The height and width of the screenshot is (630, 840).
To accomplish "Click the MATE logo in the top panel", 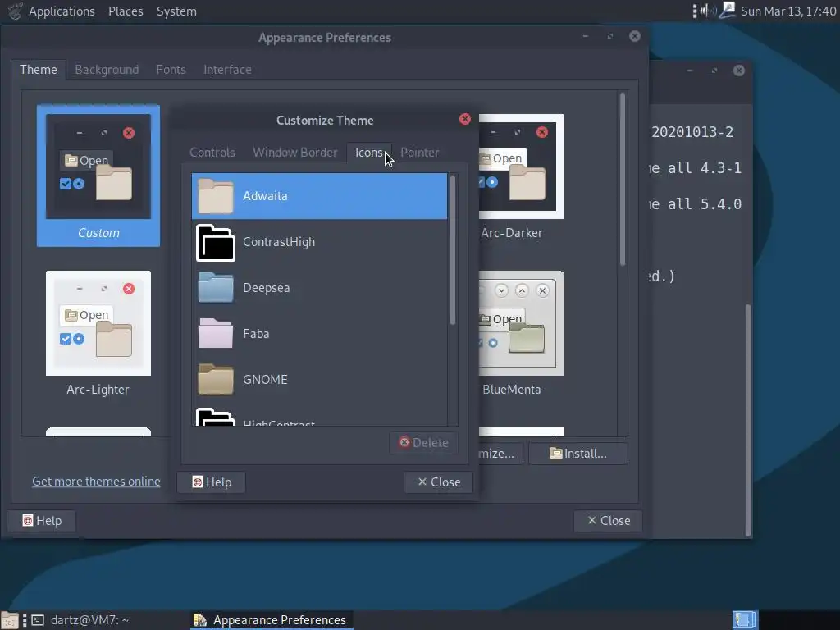I will click(15, 11).
